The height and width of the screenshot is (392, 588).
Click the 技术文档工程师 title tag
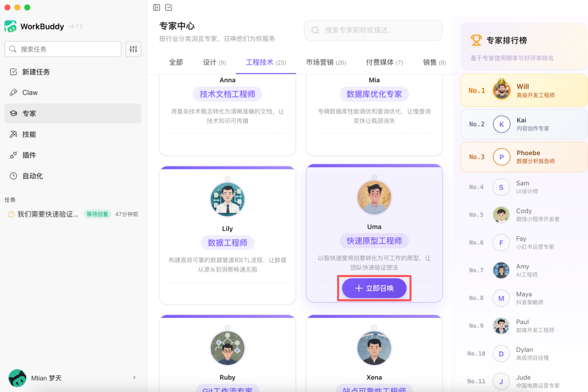(228, 94)
